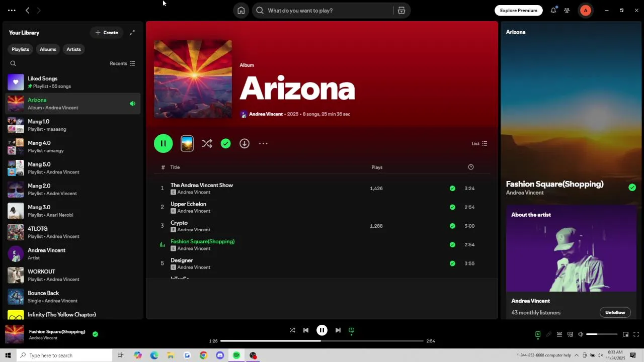Toggle shuffle in the player bar
The image size is (644, 362).
[292, 330]
